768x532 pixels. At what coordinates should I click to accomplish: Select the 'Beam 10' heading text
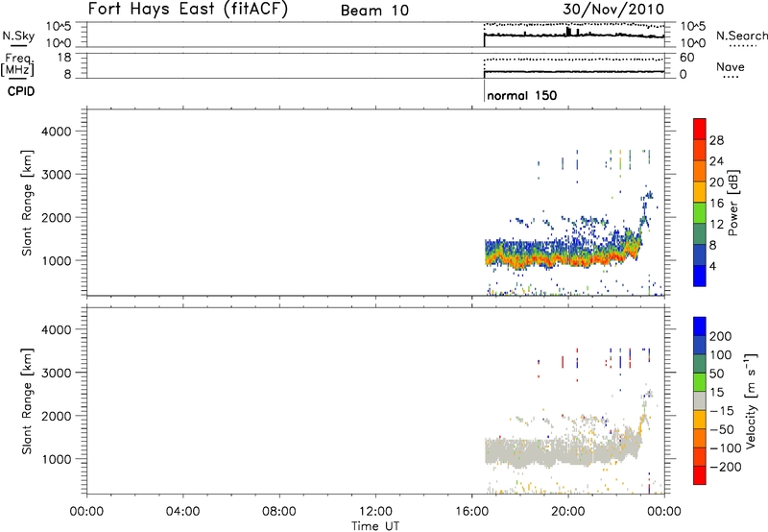374,11
